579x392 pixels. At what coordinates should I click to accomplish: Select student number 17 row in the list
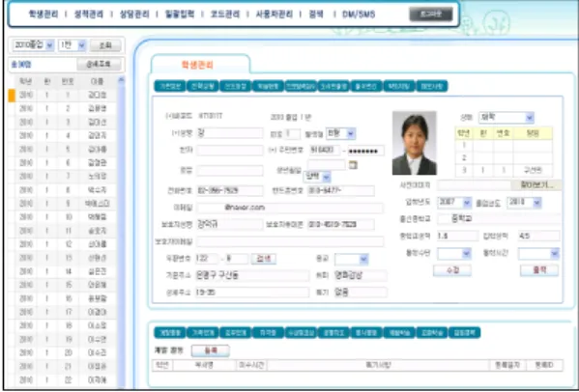click(63, 312)
